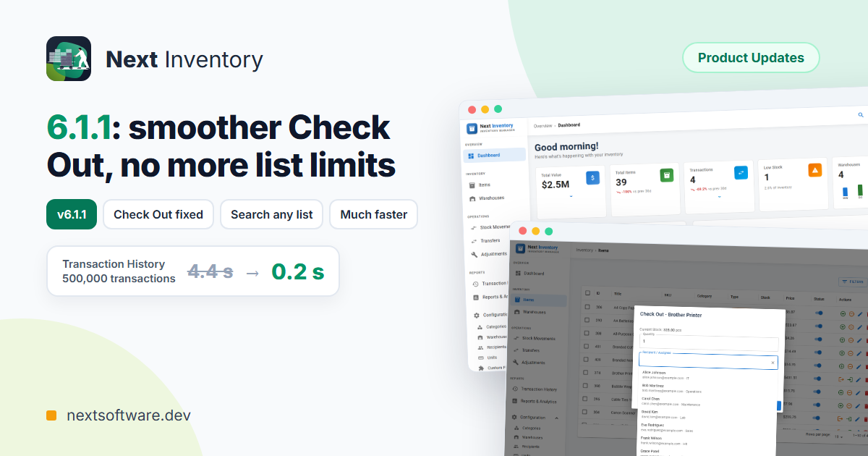Click the green v6.1.1 badge
This screenshot has width=868, height=456.
(72, 214)
